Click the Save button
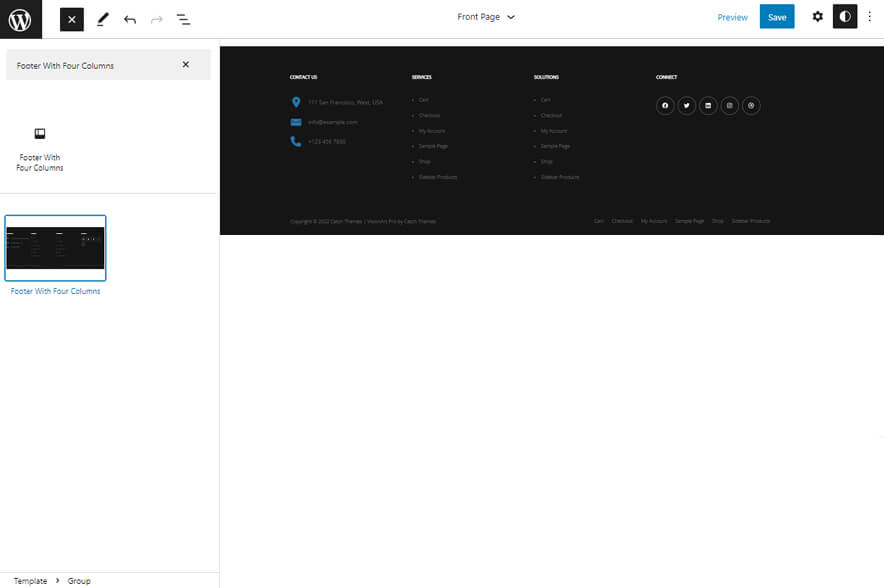This screenshot has width=884, height=588. [x=777, y=16]
